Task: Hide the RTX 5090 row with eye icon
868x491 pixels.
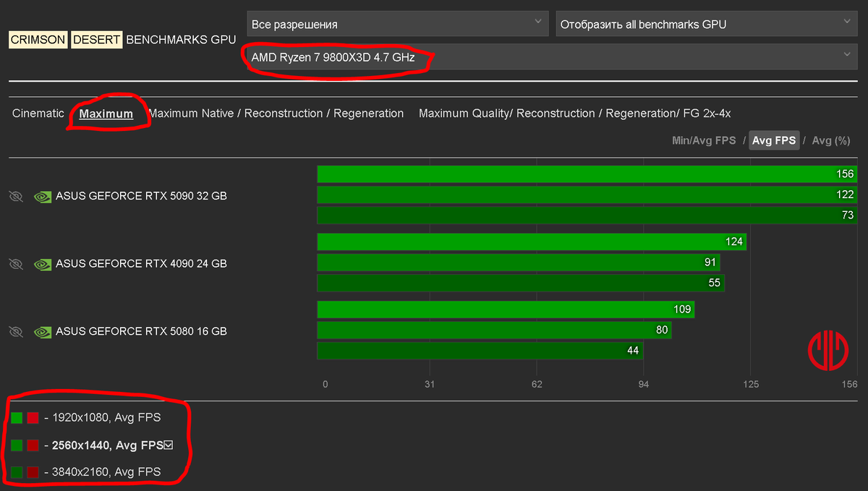Action: 16,196
